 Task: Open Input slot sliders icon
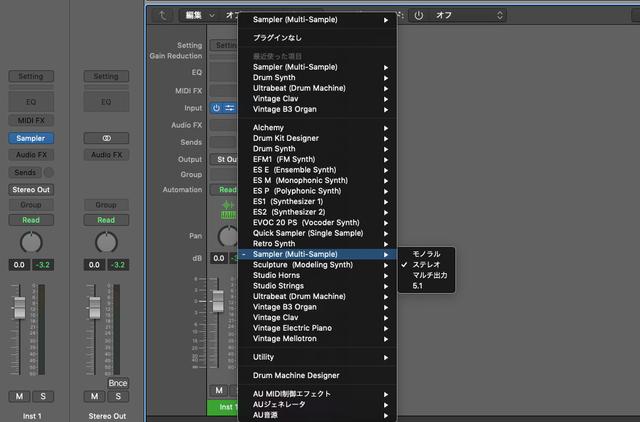(230, 108)
